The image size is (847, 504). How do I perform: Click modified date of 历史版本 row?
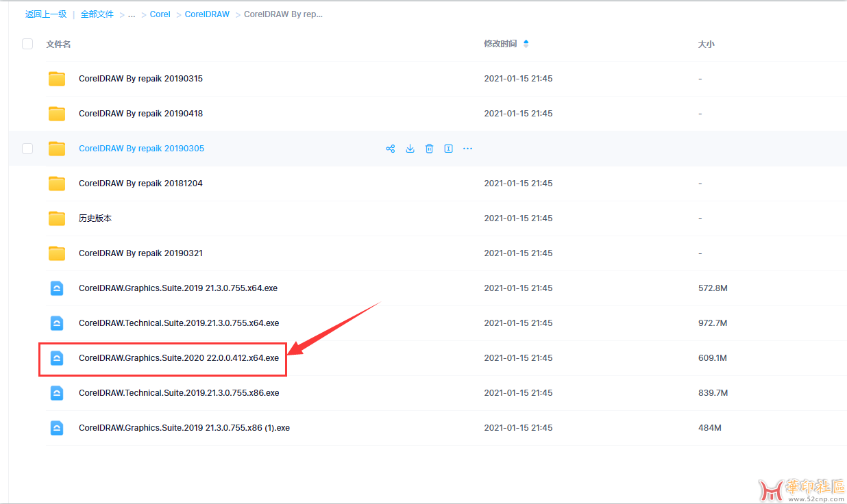point(518,218)
